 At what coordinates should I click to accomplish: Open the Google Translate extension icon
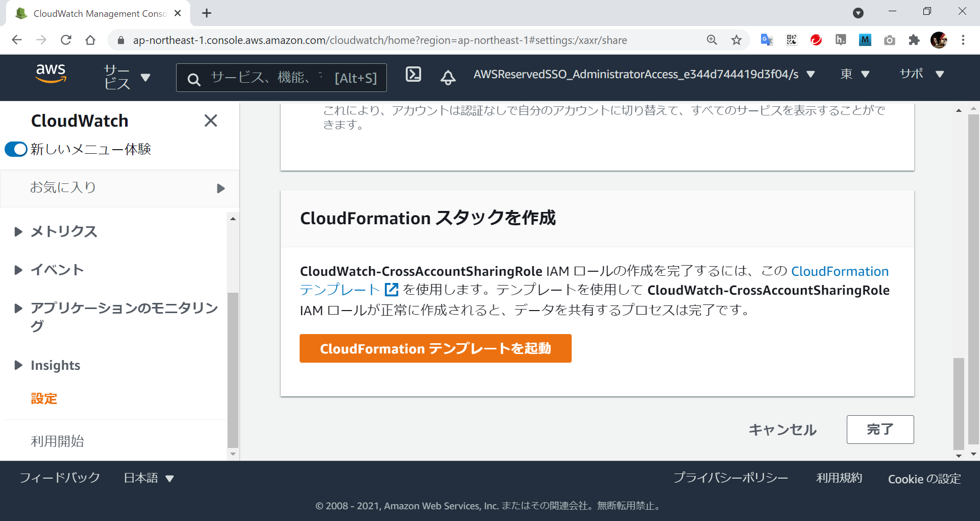(766, 40)
